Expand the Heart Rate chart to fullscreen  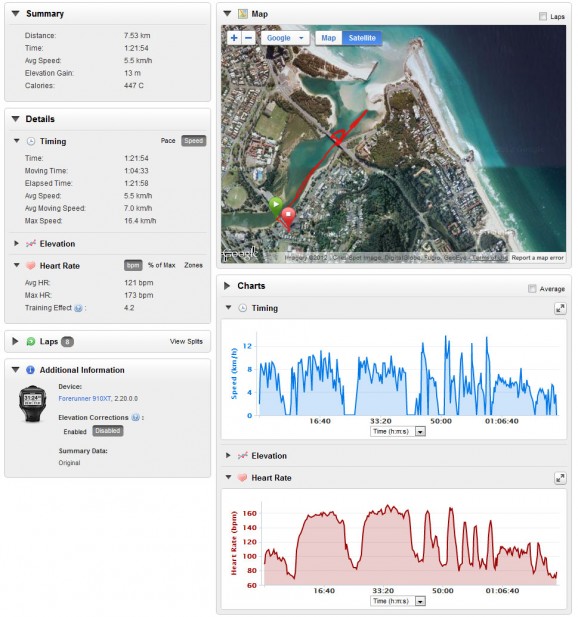(560, 478)
